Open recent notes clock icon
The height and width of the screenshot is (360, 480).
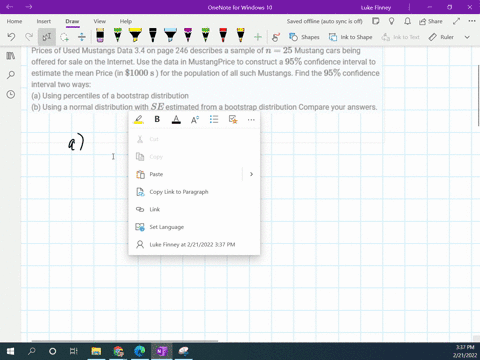pos(11,94)
